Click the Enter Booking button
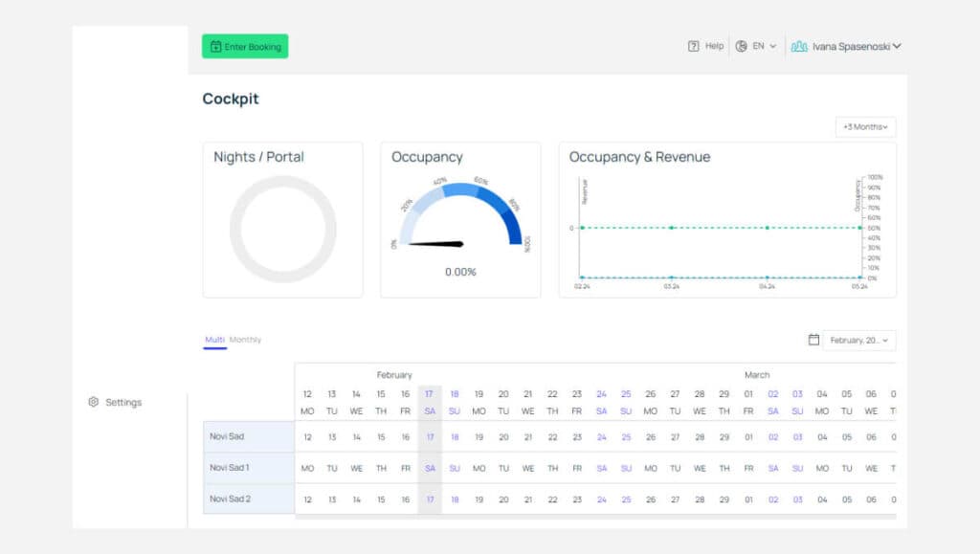This screenshot has width=980, height=554. click(x=245, y=46)
